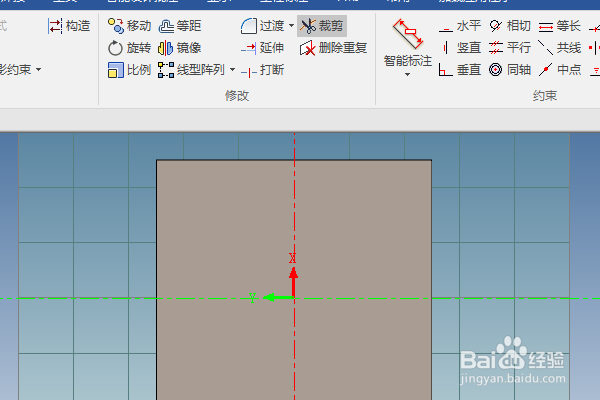Expand the 过渡 dropdown arrow
This screenshot has height=400, width=600.
coord(291,26)
